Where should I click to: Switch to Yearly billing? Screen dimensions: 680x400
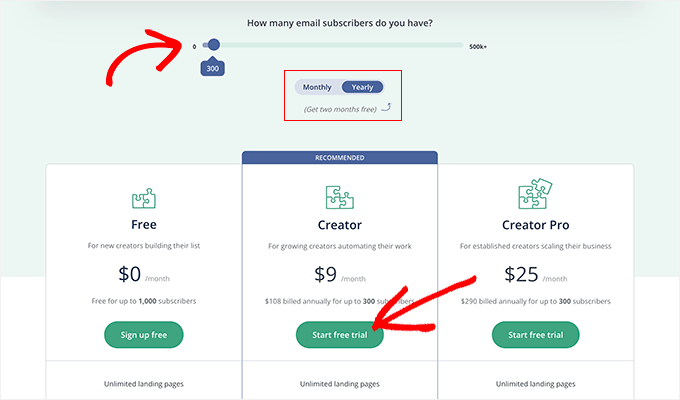coord(362,87)
